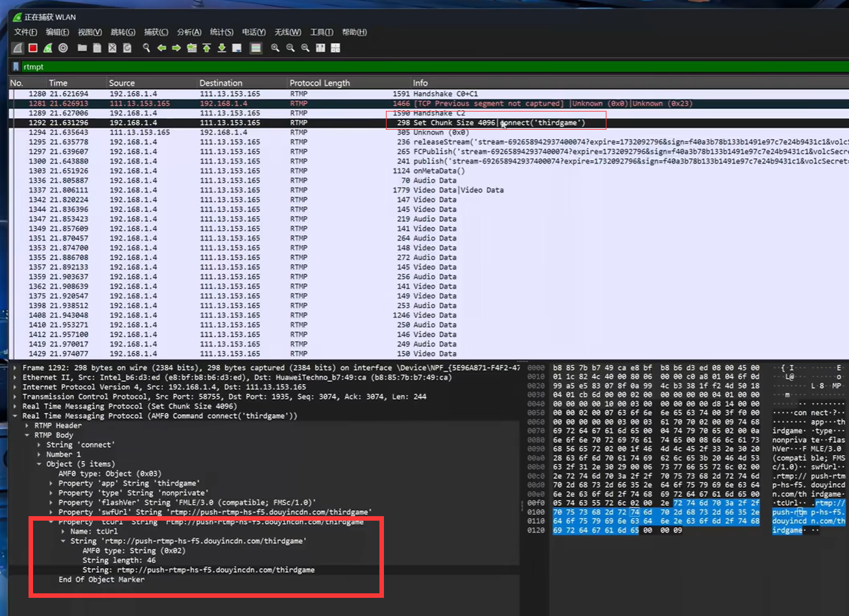This screenshot has width=849, height=616.
Task: Jump to the first packet with the up arrow icon
Action: click(207, 48)
